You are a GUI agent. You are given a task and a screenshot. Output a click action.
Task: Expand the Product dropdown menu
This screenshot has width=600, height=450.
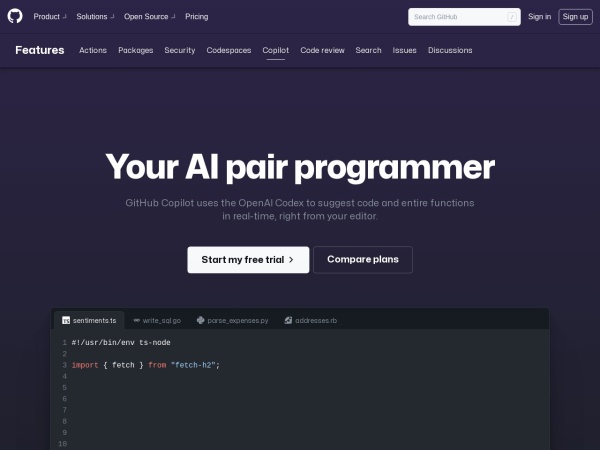coord(50,17)
